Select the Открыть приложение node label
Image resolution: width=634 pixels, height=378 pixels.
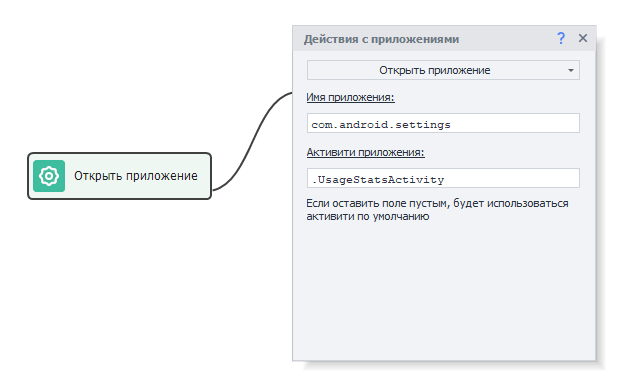[136, 176]
